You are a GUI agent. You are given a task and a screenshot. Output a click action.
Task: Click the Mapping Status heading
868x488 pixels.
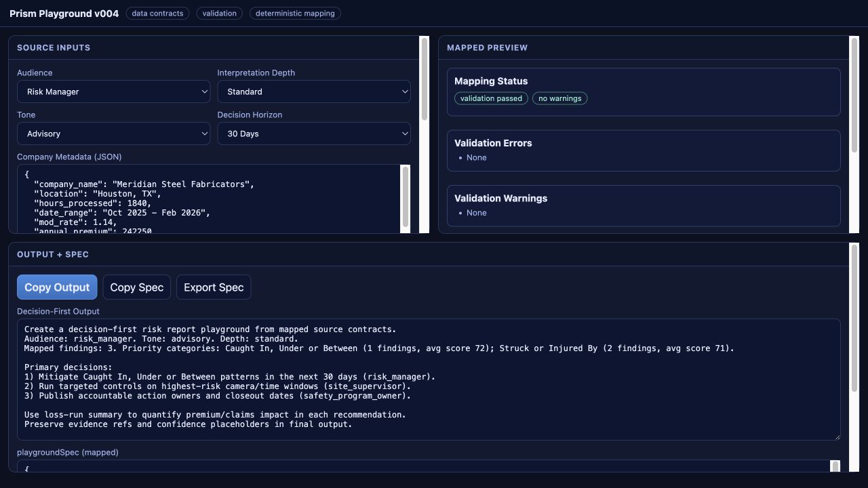click(491, 81)
